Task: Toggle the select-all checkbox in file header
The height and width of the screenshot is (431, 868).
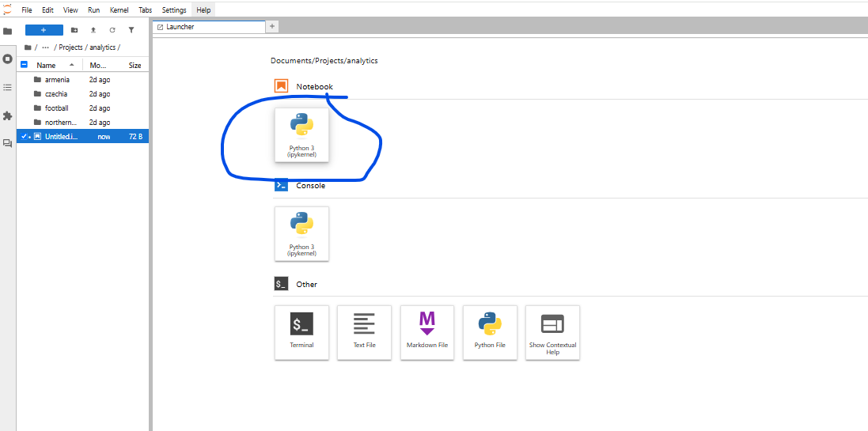Action: [24, 65]
